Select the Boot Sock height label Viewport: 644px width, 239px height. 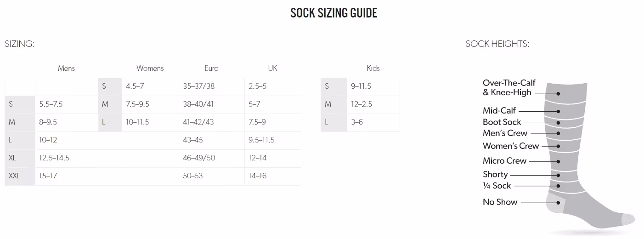coord(502,122)
